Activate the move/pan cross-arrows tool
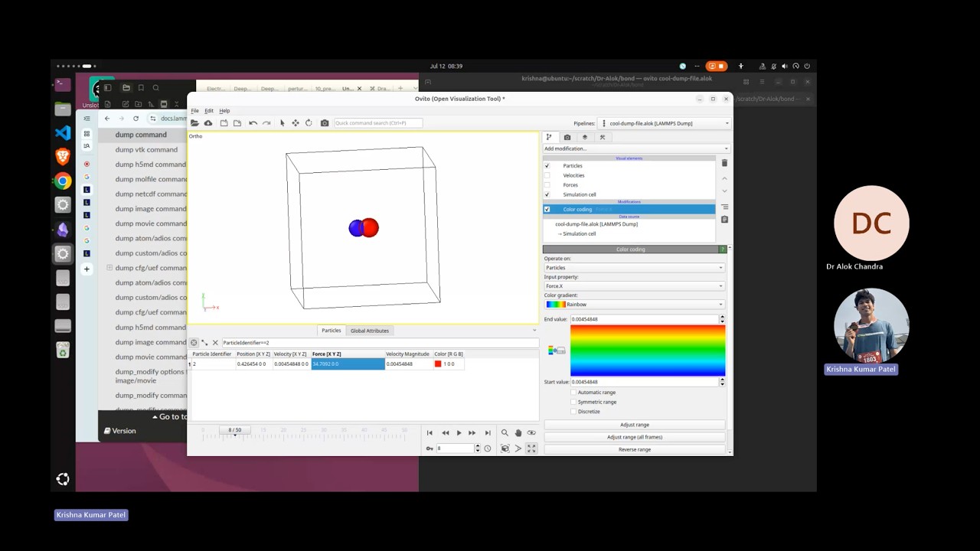 295,123
